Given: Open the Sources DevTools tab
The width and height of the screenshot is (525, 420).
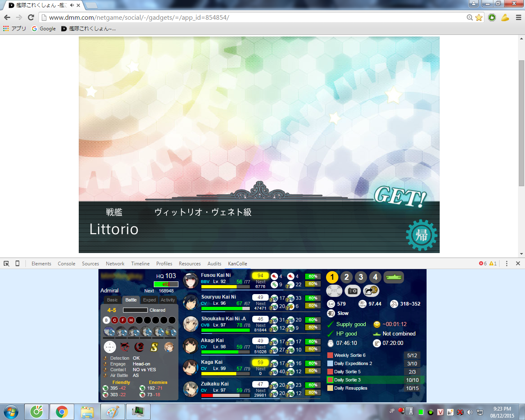Looking at the screenshot, I should point(90,264).
